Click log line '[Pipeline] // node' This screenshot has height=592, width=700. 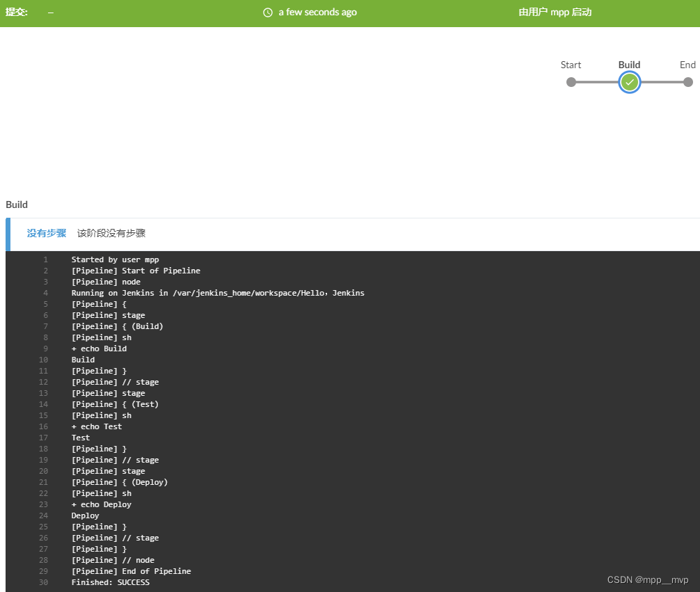tap(113, 560)
